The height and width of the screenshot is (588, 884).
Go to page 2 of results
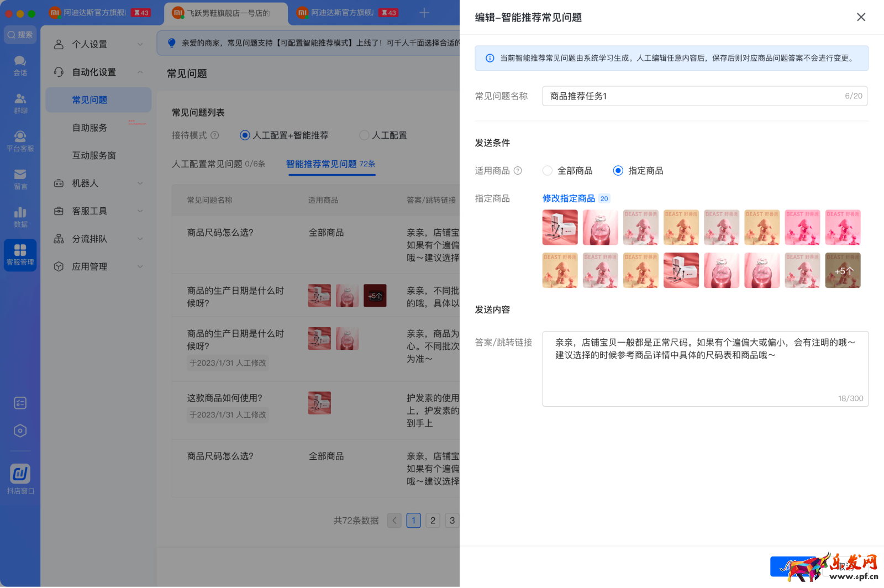pos(433,520)
